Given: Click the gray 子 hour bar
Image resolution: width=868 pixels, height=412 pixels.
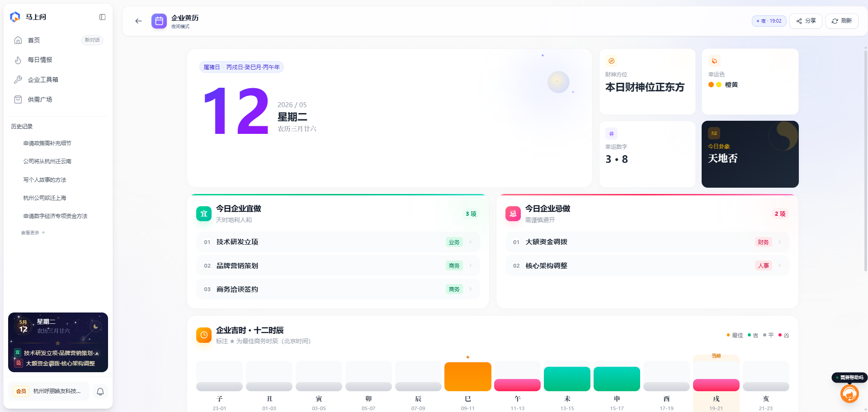Looking at the screenshot, I should click(x=220, y=387).
